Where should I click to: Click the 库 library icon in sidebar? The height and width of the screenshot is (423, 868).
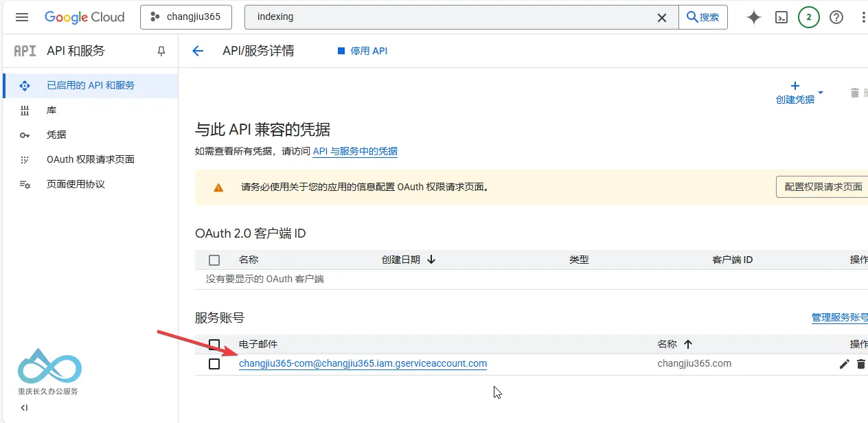tap(25, 111)
